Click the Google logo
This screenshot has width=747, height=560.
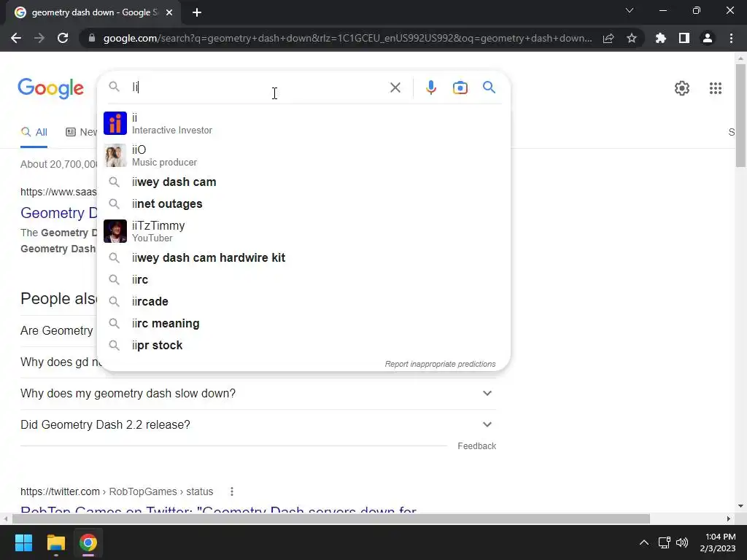click(50, 88)
